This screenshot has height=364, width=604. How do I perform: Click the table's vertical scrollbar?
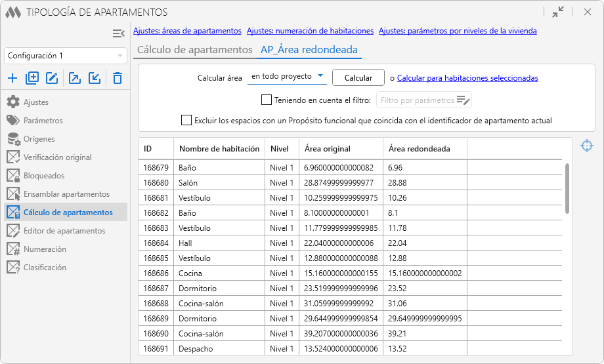(567, 188)
